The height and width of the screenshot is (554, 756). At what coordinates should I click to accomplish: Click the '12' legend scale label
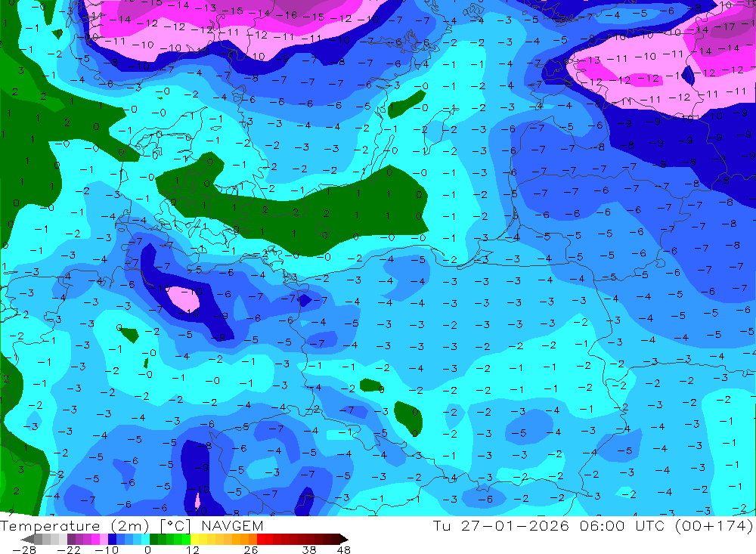pyautogui.click(x=192, y=550)
